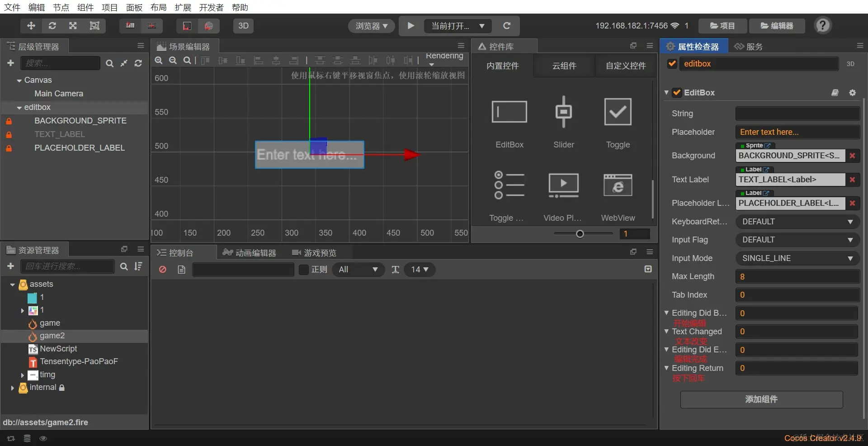Select the Move transform tool
Image resolution: width=868 pixels, height=446 pixels.
[31, 26]
